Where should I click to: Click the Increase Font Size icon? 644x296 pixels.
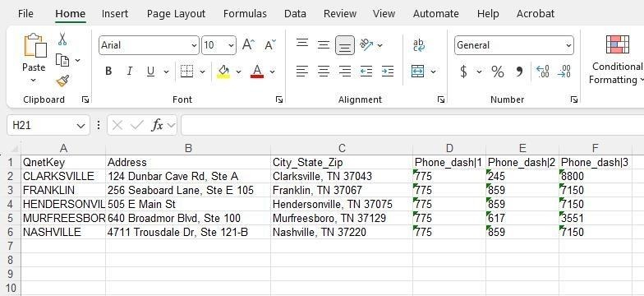point(248,44)
